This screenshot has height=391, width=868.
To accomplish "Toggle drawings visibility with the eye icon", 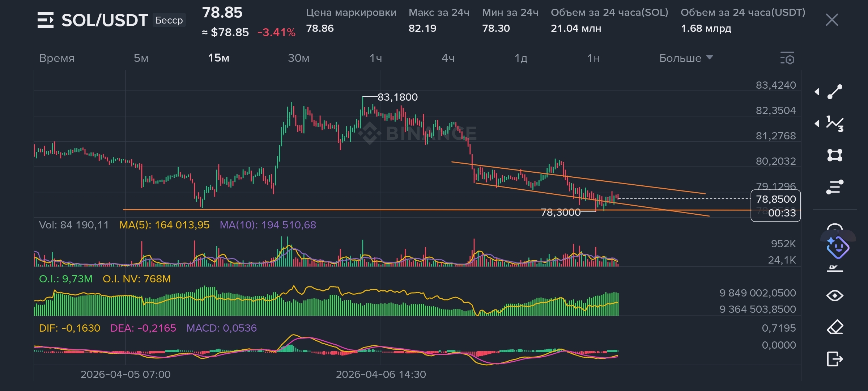I will click(x=835, y=296).
